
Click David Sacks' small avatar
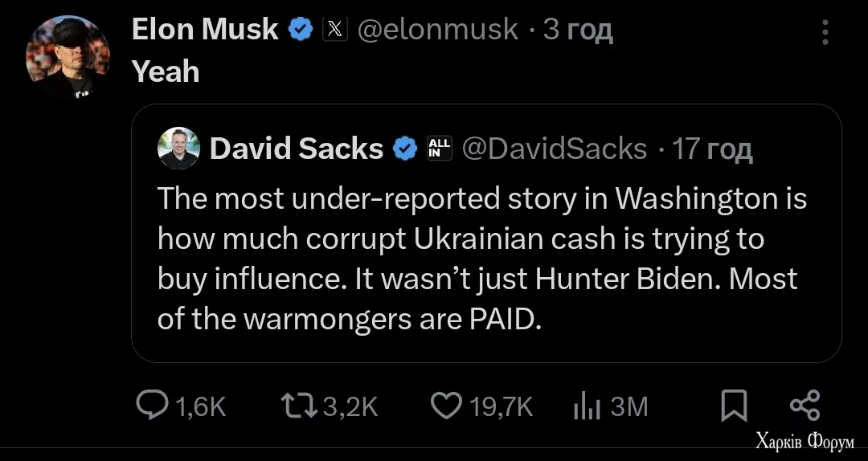(x=178, y=149)
